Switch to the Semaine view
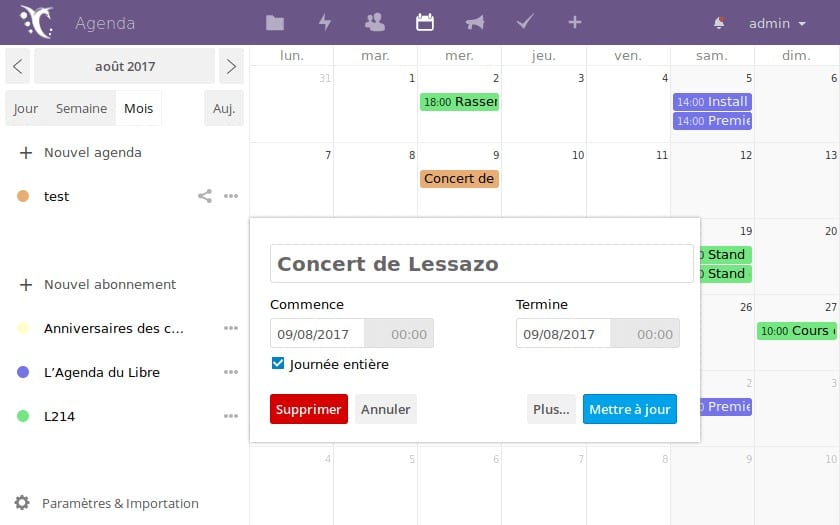Image resolution: width=840 pixels, height=525 pixels. (x=81, y=109)
